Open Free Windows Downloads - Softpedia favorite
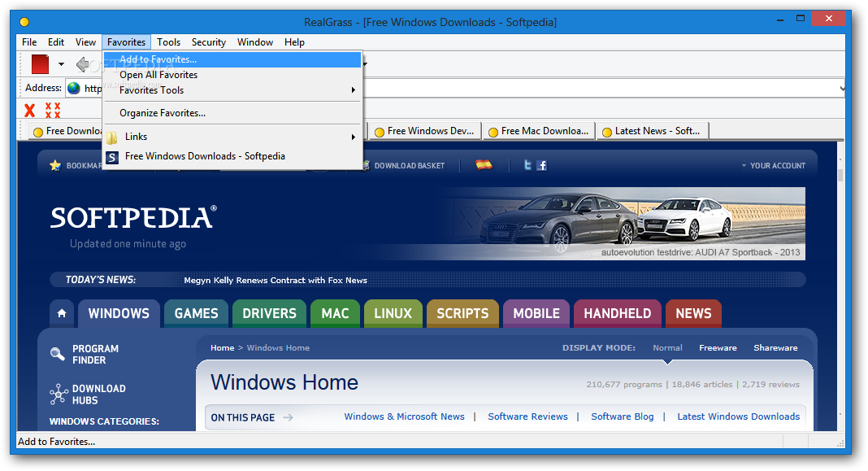The height and width of the screenshot is (471, 868). tap(232, 157)
